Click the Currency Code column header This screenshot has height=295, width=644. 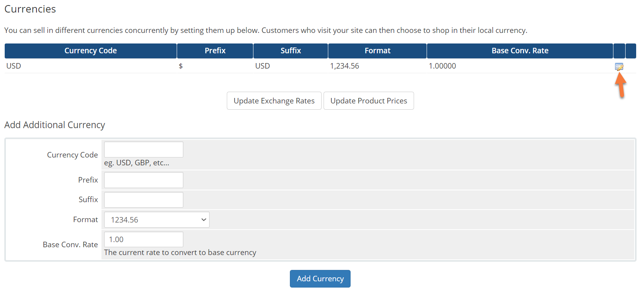tap(90, 51)
